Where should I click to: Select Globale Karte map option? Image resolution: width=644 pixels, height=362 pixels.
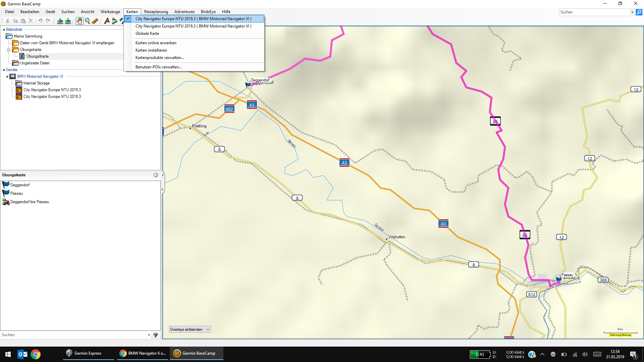coord(147,34)
